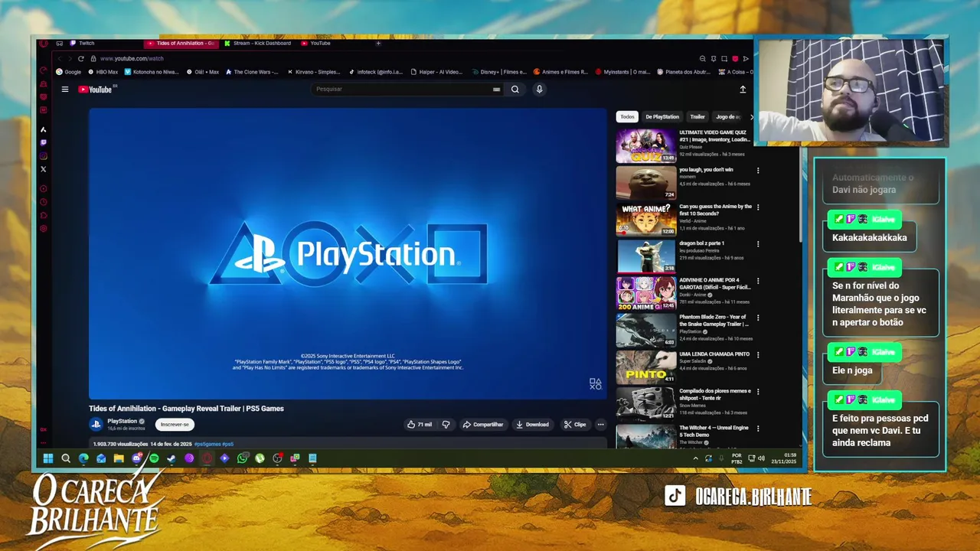Open the Twitch icon in Opera sidebar
Image resolution: width=980 pixels, height=551 pixels.
click(x=44, y=142)
